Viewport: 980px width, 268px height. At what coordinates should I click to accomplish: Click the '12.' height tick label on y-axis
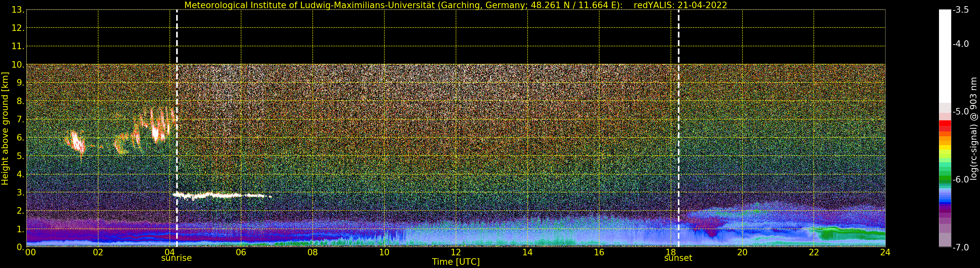click(x=18, y=28)
